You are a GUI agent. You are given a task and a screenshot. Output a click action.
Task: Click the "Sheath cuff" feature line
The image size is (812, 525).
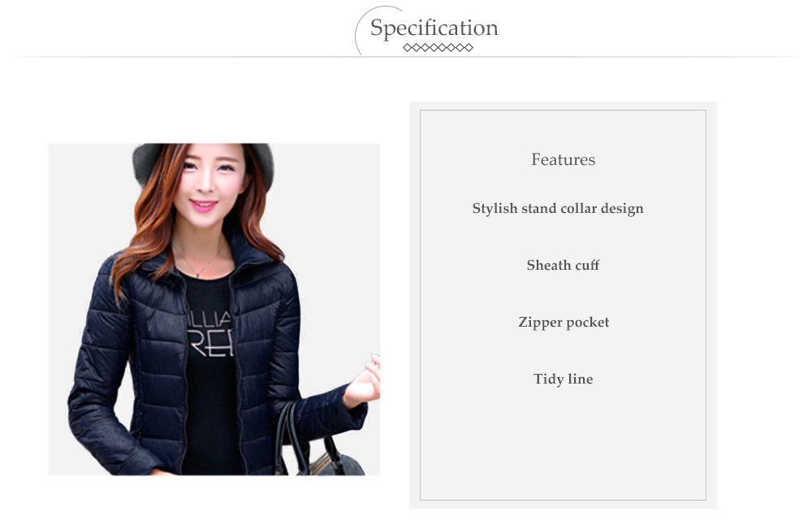coord(563,266)
